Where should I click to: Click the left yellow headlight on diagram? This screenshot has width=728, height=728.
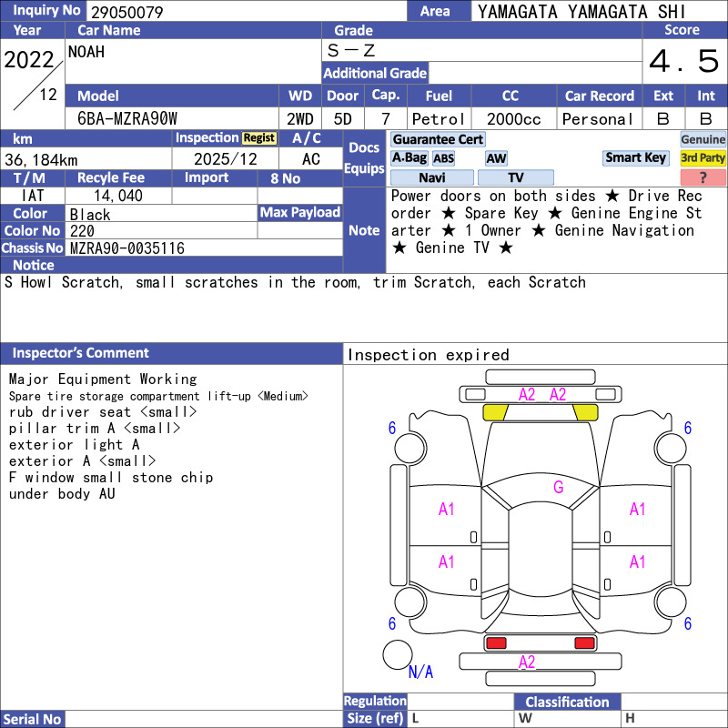tap(495, 412)
